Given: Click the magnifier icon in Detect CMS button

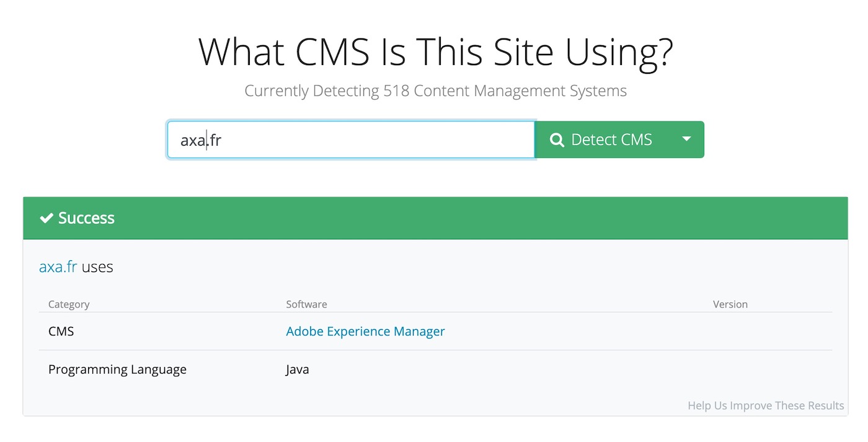Looking at the screenshot, I should 557,140.
